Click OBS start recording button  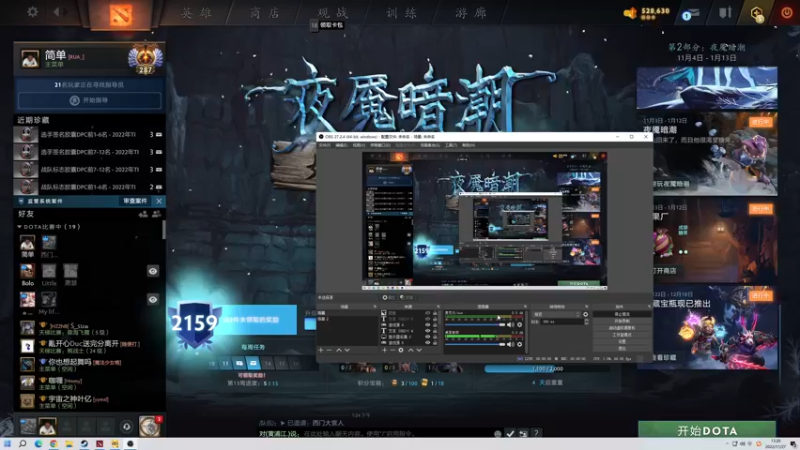click(x=622, y=321)
